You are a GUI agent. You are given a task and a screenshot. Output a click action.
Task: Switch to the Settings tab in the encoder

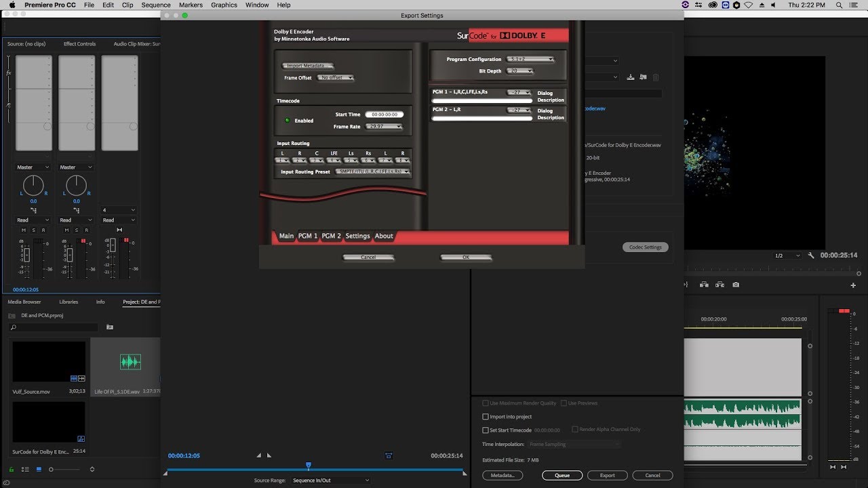[x=357, y=236]
